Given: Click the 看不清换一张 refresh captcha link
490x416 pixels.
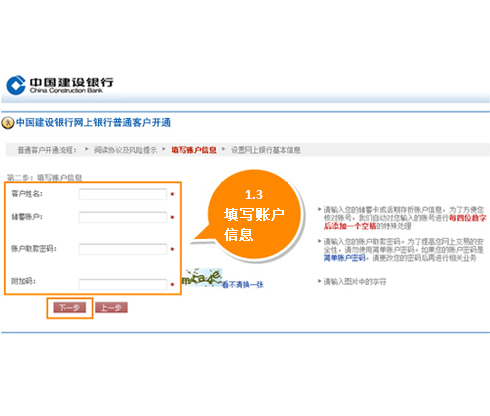Looking at the screenshot, I should pyautogui.click(x=243, y=285).
